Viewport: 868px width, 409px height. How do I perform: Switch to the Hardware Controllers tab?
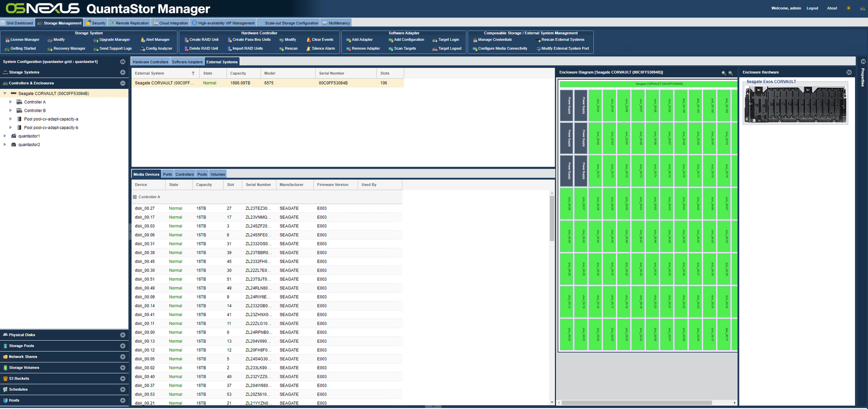[150, 62]
